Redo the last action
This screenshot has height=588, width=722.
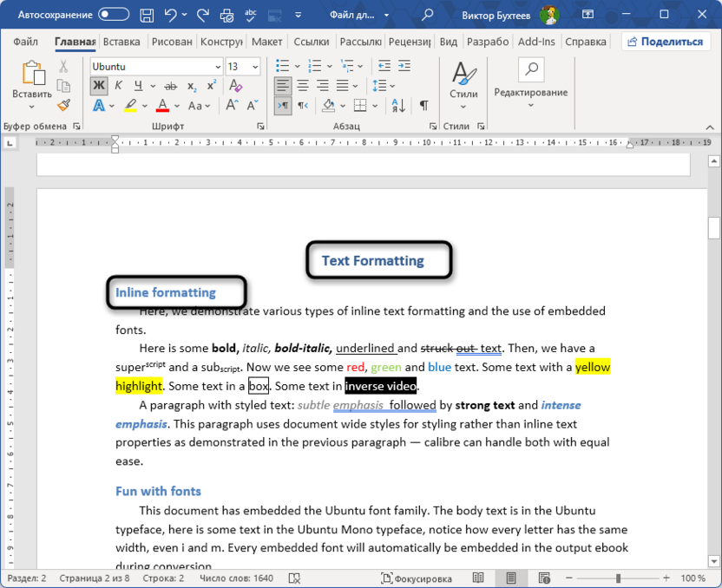pyautogui.click(x=203, y=16)
